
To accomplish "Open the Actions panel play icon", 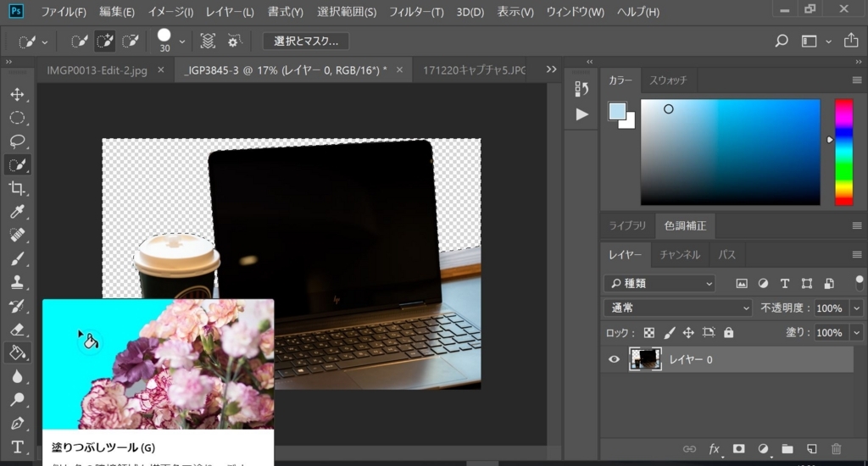I will pos(581,114).
